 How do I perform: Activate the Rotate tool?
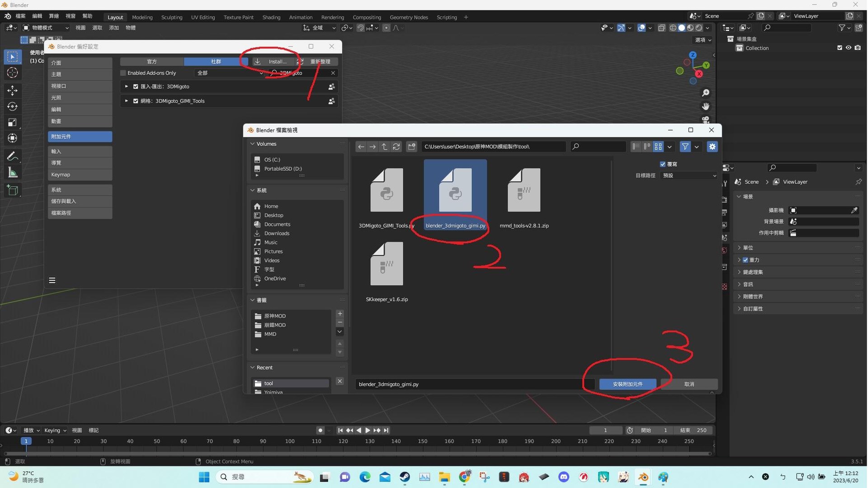(x=12, y=106)
